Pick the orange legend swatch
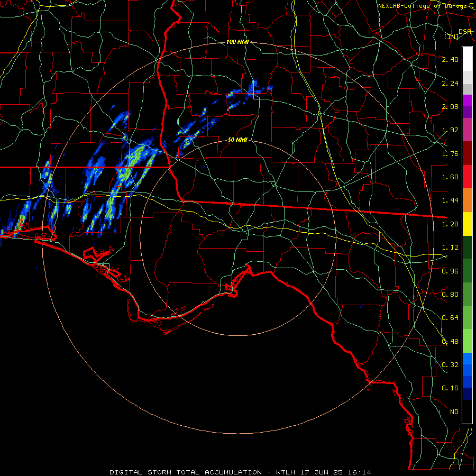The width and height of the screenshot is (476, 476). [467, 200]
